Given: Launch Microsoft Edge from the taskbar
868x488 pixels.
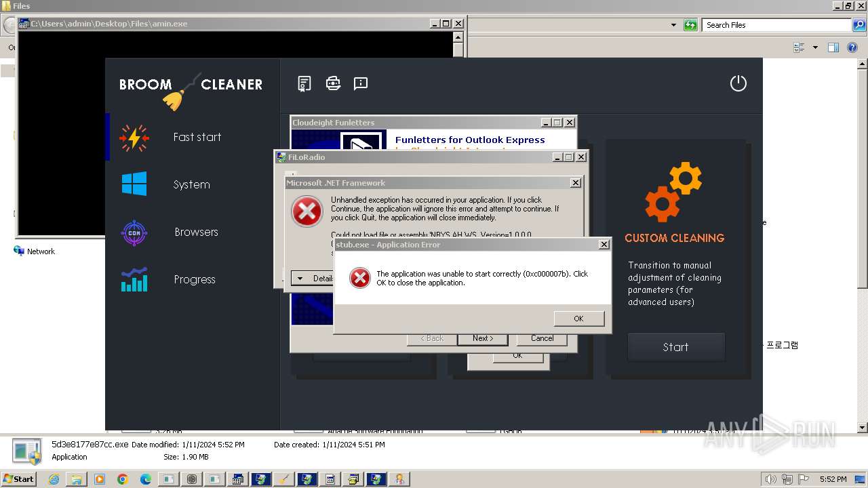Looking at the screenshot, I should point(145,479).
